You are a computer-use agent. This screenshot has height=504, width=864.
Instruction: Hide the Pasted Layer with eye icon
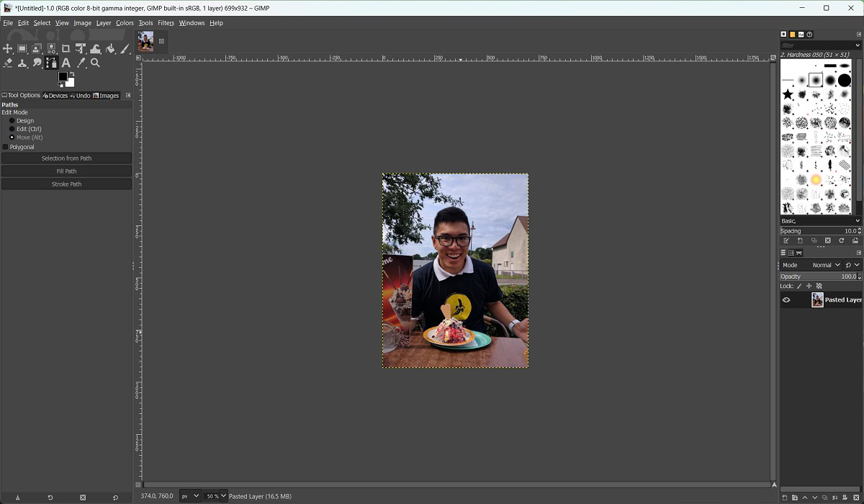point(786,300)
